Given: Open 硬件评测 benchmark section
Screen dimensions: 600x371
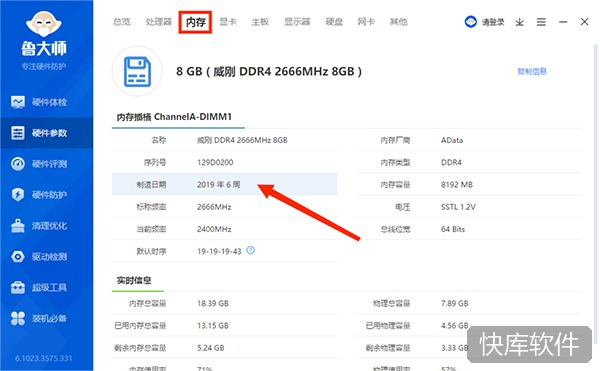Looking at the screenshot, I should 46,164.
